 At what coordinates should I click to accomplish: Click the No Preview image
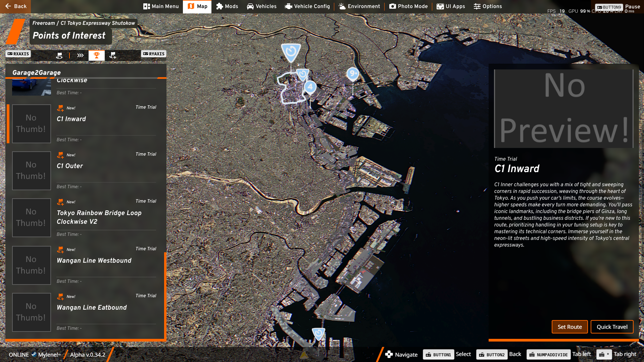pos(564,109)
